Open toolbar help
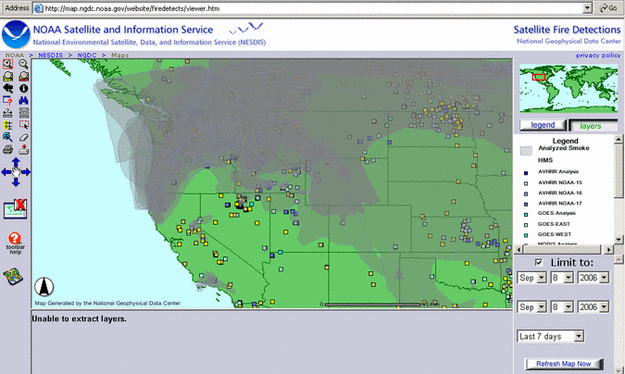This screenshot has height=374, width=625. tap(15, 243)
